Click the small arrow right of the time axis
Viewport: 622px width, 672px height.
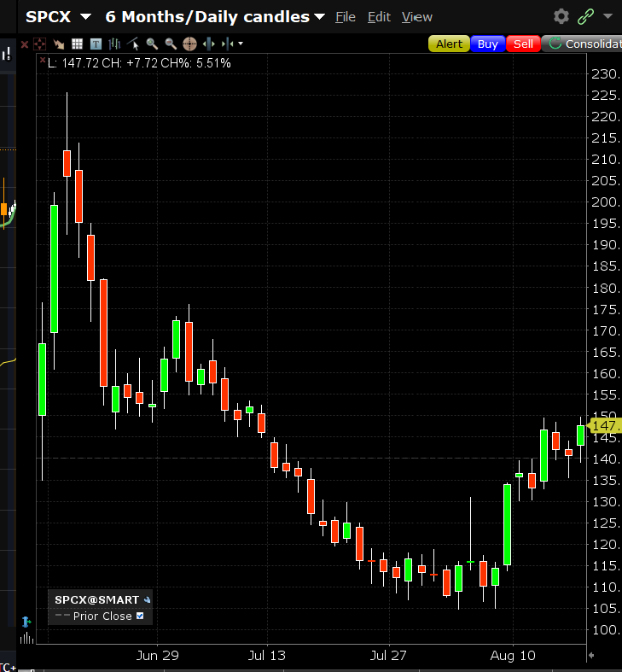[591, 655]
